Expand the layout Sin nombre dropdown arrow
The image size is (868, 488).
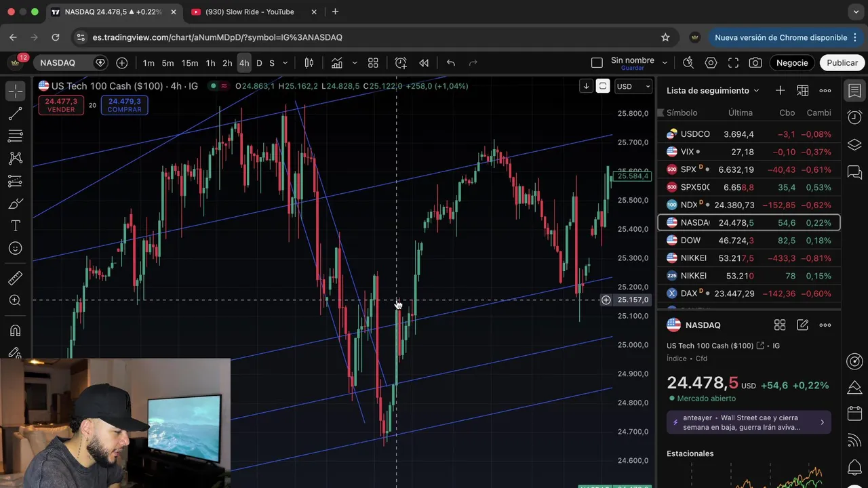665,63
